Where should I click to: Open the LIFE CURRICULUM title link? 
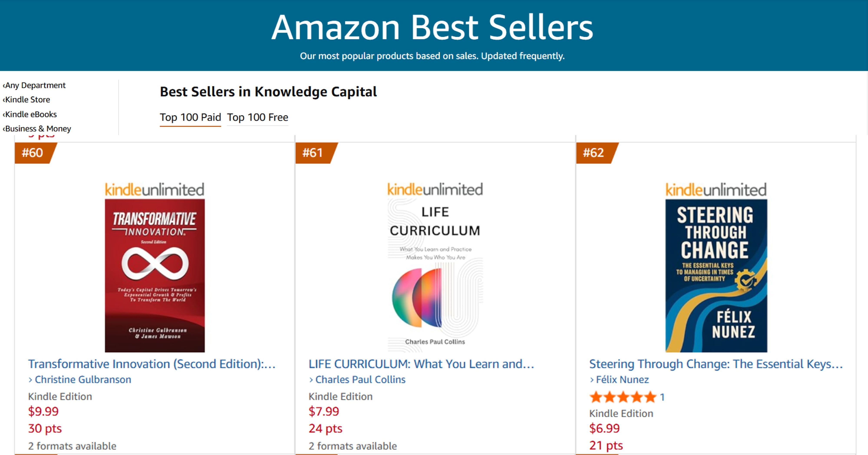[x=421, y=364]
